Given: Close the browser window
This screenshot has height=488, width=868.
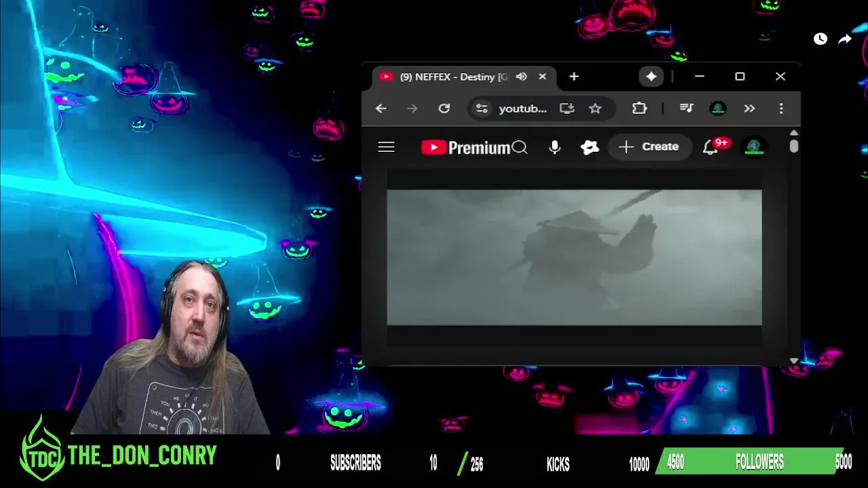Looking at the screenshot, I should [x=781, y=77].
